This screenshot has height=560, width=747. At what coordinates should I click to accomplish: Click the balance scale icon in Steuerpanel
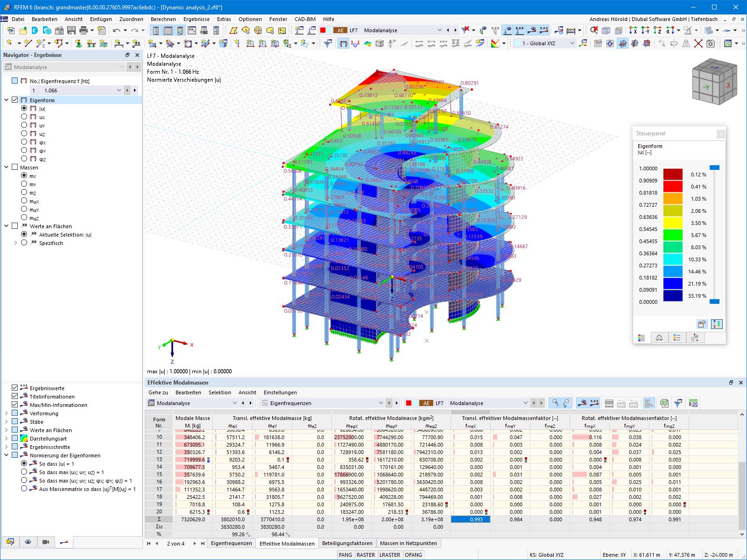coord(659,337)
